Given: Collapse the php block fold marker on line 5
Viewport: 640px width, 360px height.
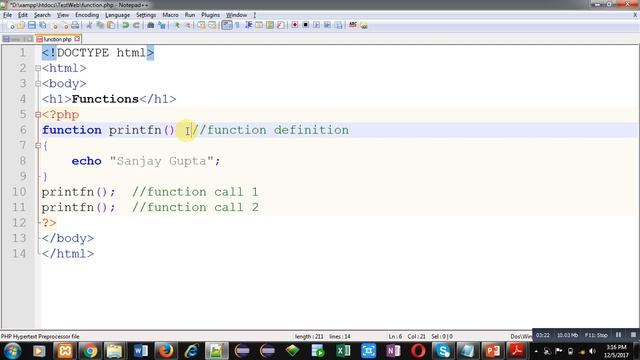Looking at the screenshot, I should pos(38,115).
